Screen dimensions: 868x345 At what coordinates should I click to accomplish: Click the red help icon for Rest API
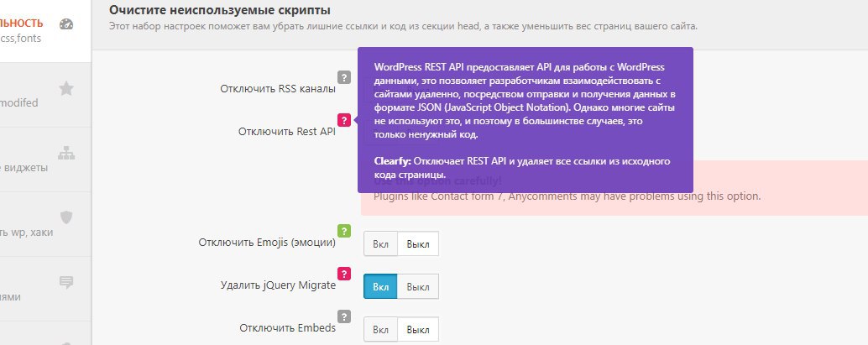click(x=343, y=120)
